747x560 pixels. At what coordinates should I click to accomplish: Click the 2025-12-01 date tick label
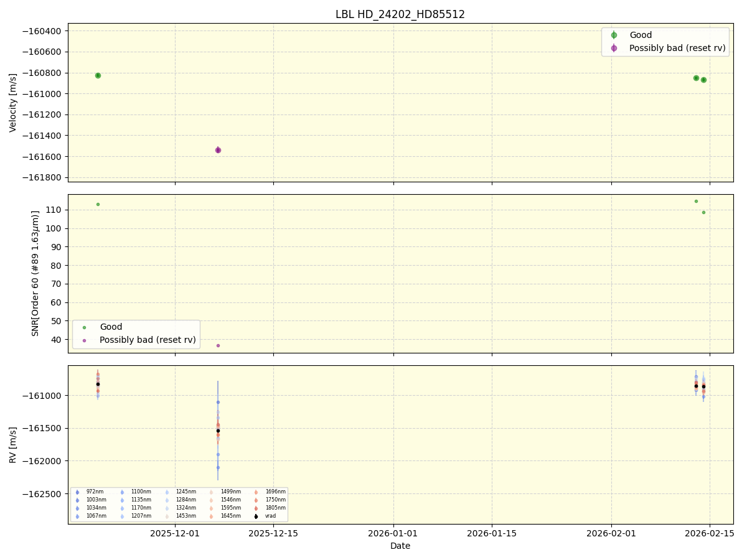tap(175, 533)
